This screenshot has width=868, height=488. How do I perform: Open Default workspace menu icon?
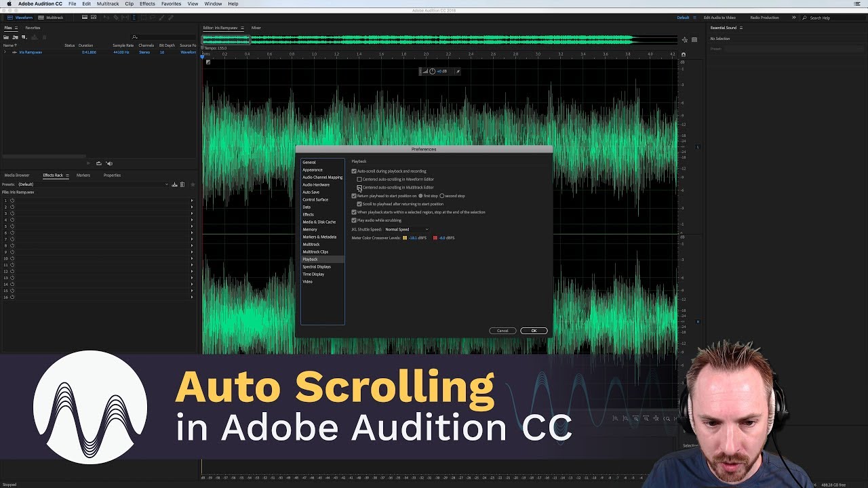(695, 18)
